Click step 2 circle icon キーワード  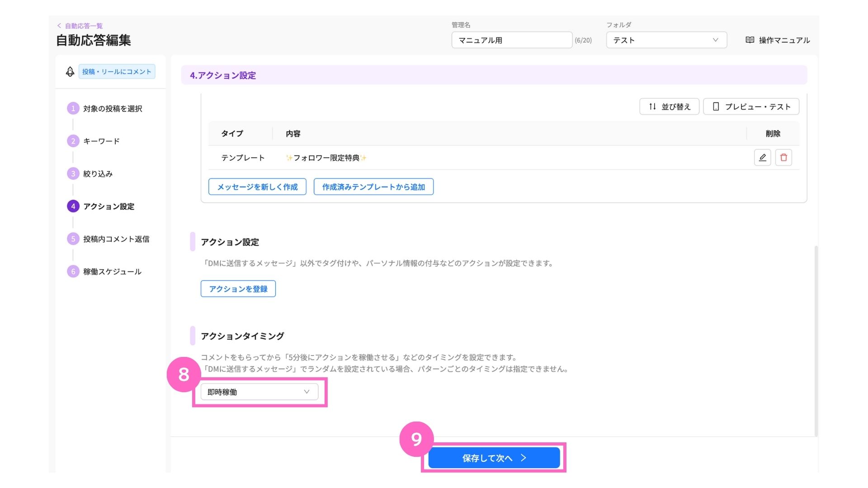73,141
